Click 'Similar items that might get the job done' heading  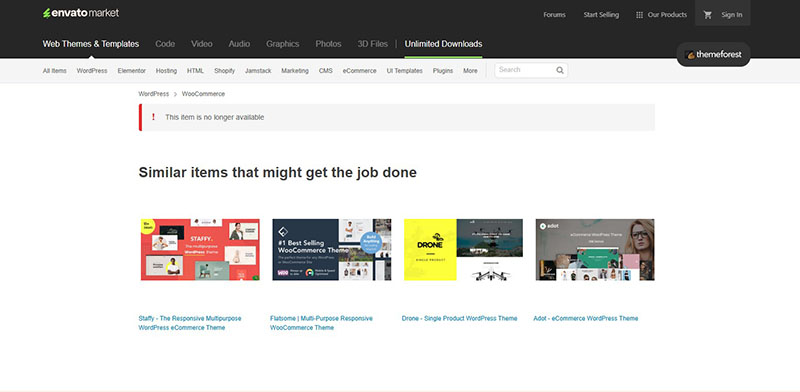coord(278,173)
